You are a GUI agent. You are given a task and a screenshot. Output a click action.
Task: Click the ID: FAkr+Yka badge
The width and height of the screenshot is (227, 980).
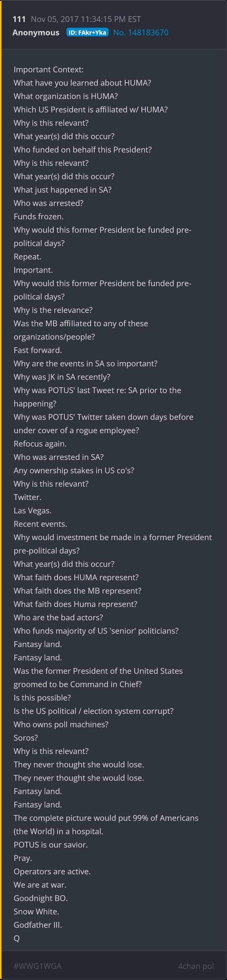point(87,33)
